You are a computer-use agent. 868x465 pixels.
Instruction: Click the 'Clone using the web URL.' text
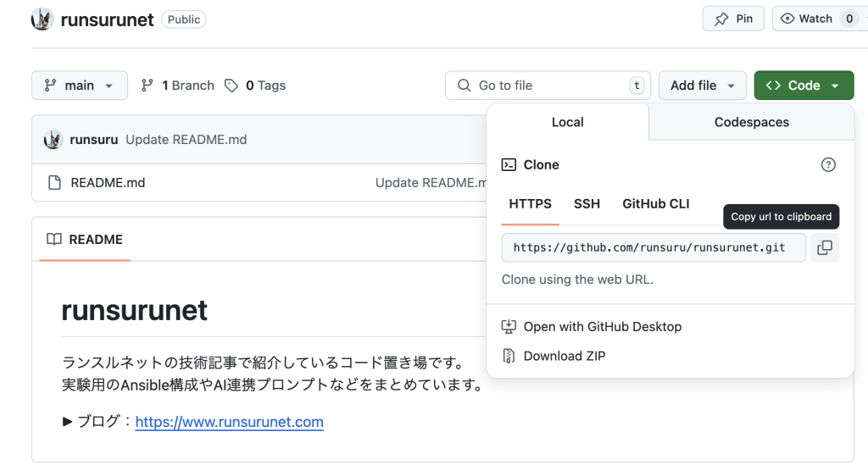577,280
